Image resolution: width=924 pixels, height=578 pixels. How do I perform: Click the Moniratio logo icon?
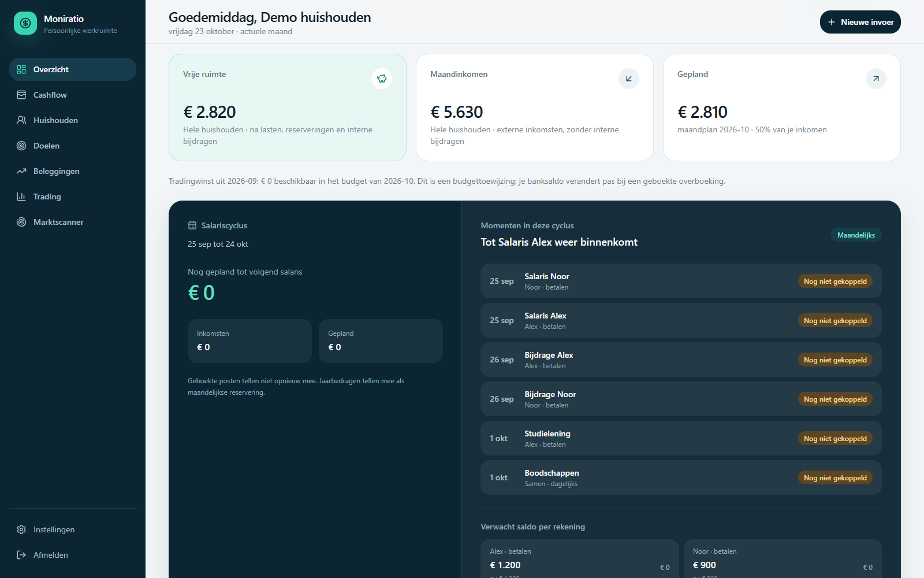tap(25, 23)
